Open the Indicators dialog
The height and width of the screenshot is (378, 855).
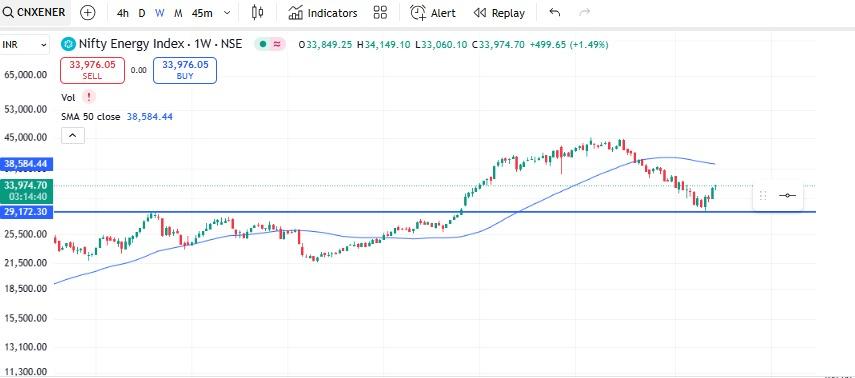pos(323,13)
